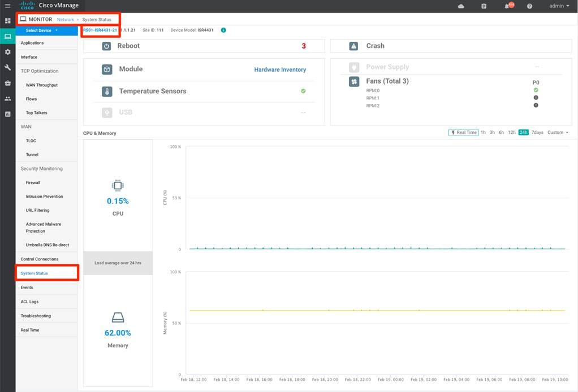The height and width of the screenshot is (392, 578).
Task: Open the Administration people icon in sidebar
Action: tap(7, 98)
